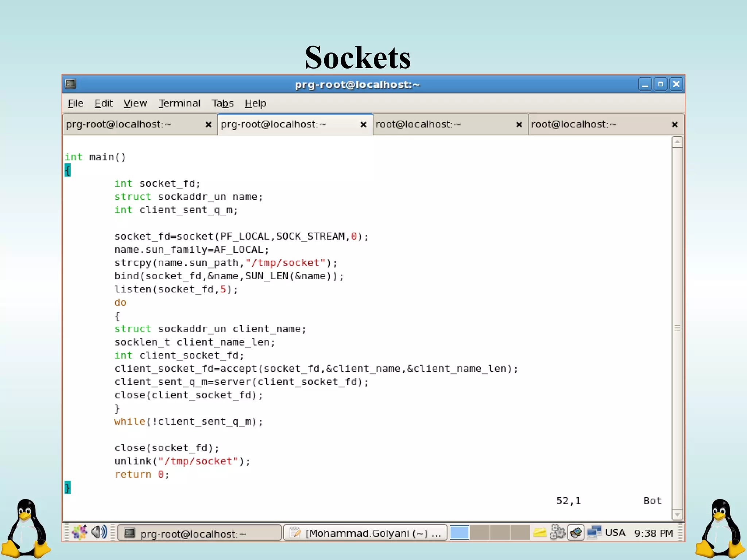Open the Tabs menu
Screen dimensions: 747x560
click(x=222, y=104)
